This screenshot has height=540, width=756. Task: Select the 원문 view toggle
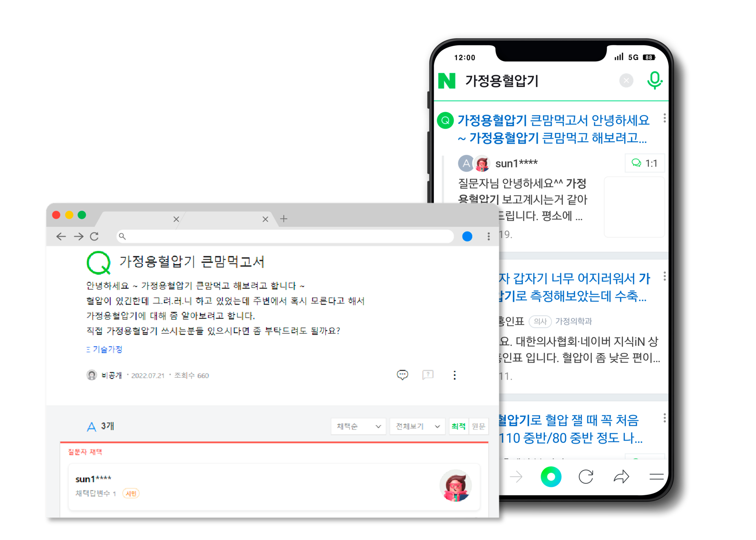[x=478, y=426]
